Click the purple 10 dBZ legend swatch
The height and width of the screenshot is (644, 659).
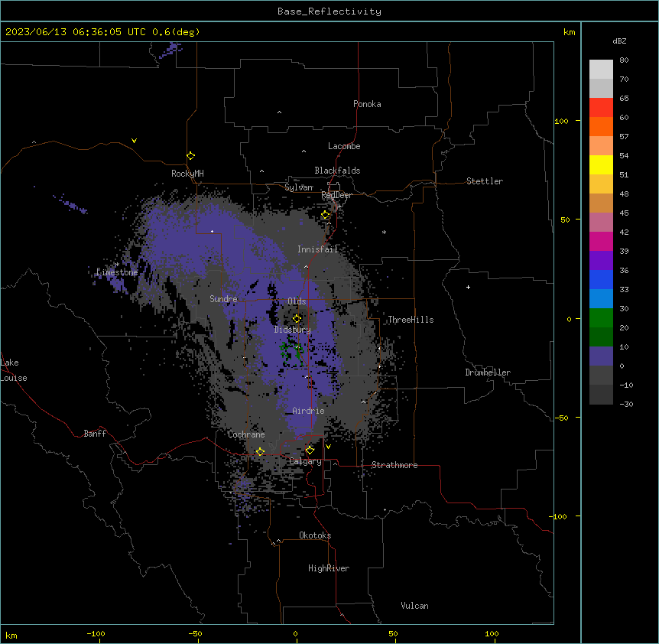(601, 356)
